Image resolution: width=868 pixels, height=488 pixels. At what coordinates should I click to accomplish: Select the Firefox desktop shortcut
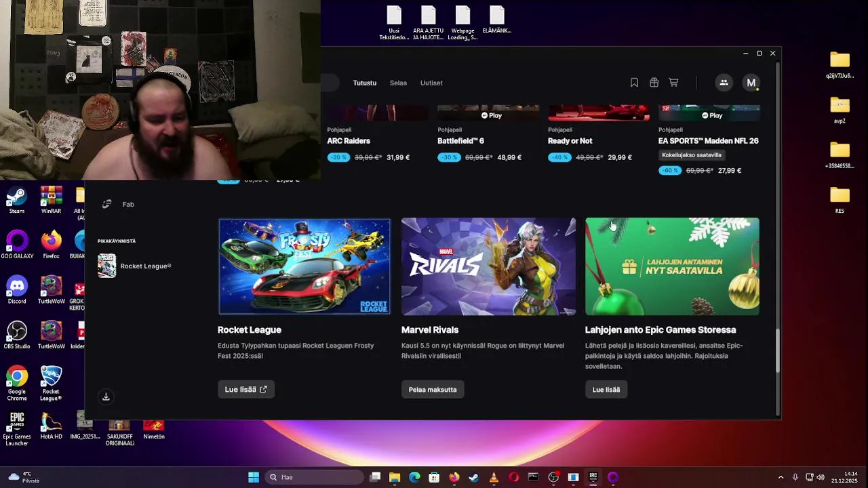51,245
